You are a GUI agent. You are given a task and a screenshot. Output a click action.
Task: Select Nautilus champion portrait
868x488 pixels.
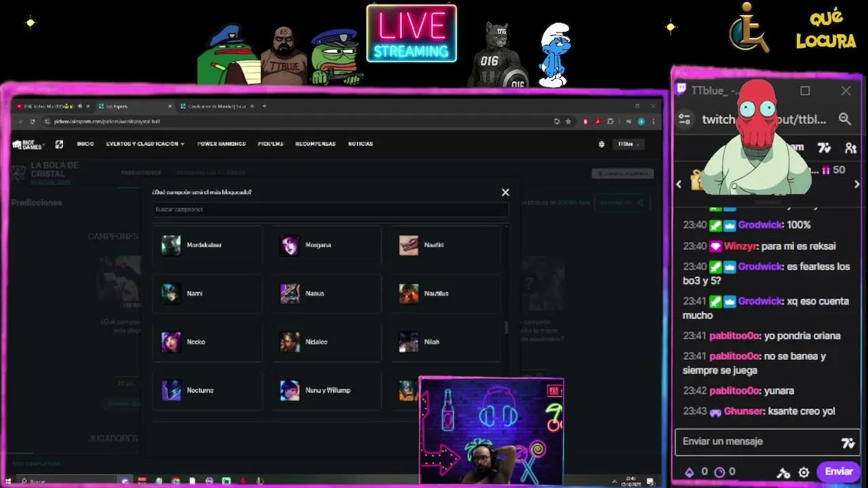[408, 293]
